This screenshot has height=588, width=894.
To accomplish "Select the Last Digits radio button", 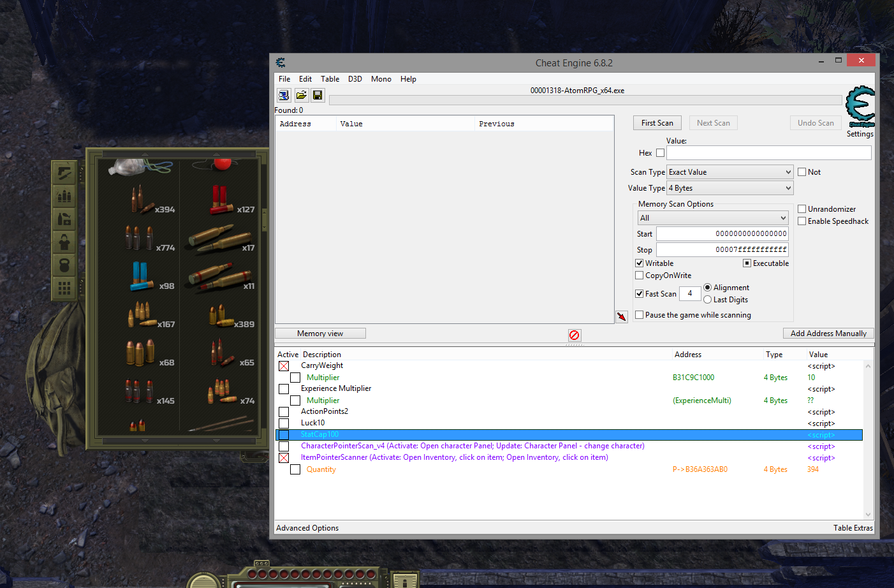I will click(x=707, y=300).
